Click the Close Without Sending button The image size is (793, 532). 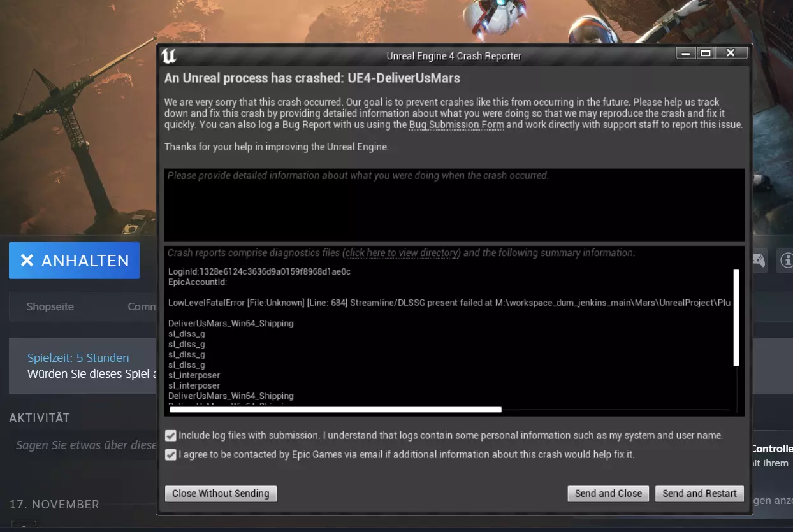click(221, 493)
